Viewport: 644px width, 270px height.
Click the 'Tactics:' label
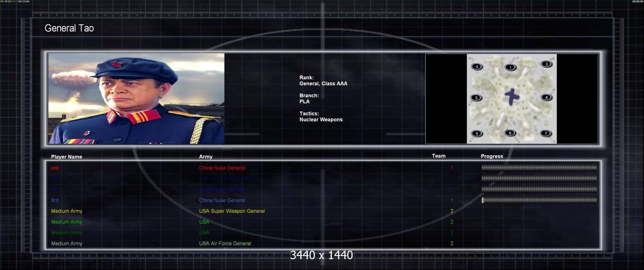coord(309,114)
